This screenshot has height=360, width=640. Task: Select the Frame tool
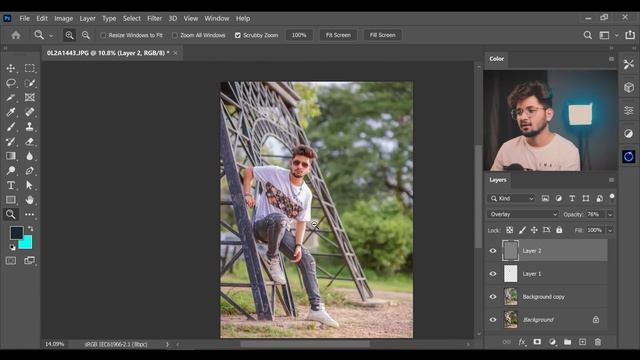(x=29, y=98)
